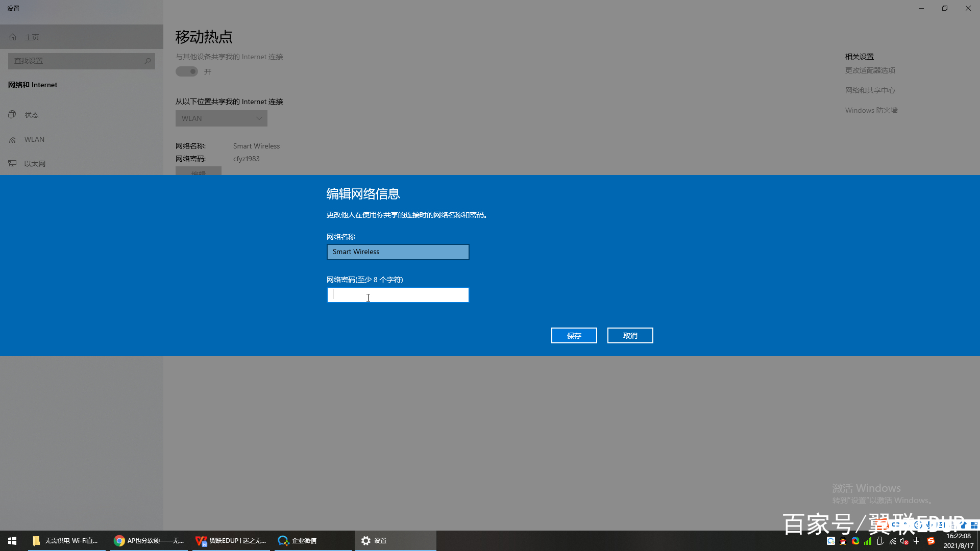Open the WLAN sidebar item
Viewport: 980px width, 551px height.
(x=82, y=139)
